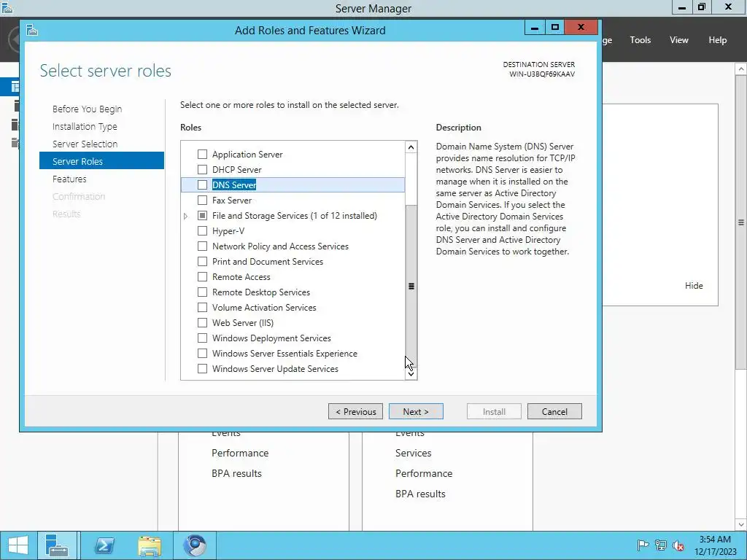Viewport: 747px width, 560px height.
Task: Click roles list scroll down arrow
Action: point(411,374)
